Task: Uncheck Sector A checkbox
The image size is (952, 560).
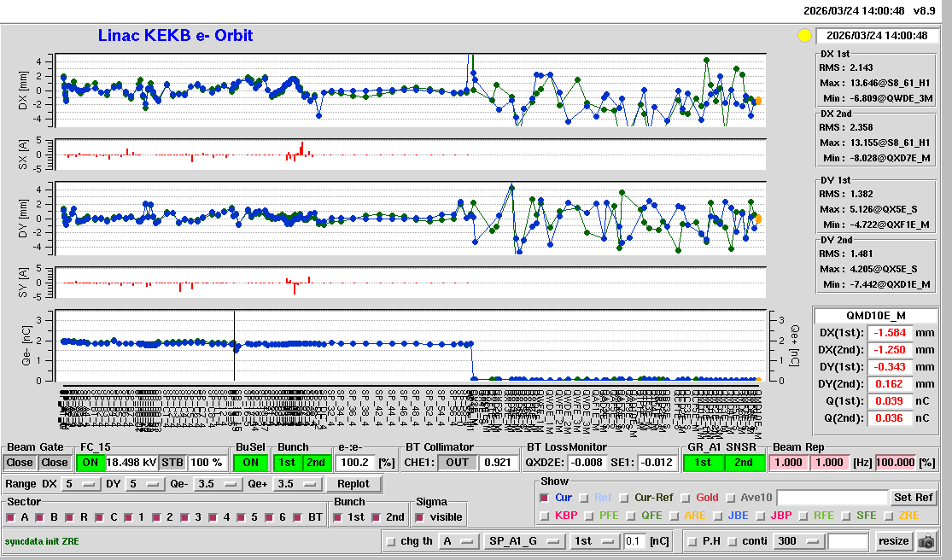Action: [13, 517]
